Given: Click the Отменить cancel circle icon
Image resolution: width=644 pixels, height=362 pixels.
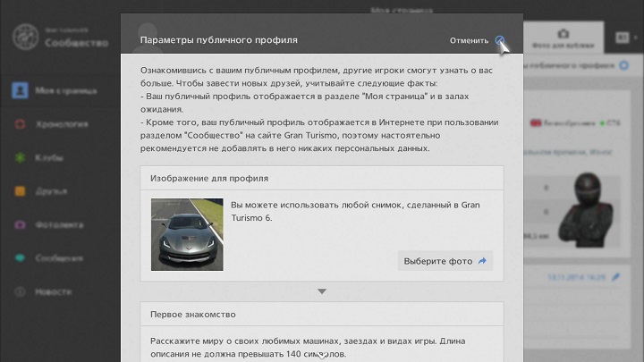Looking at the screenshot, I should [x=499, y=40].
